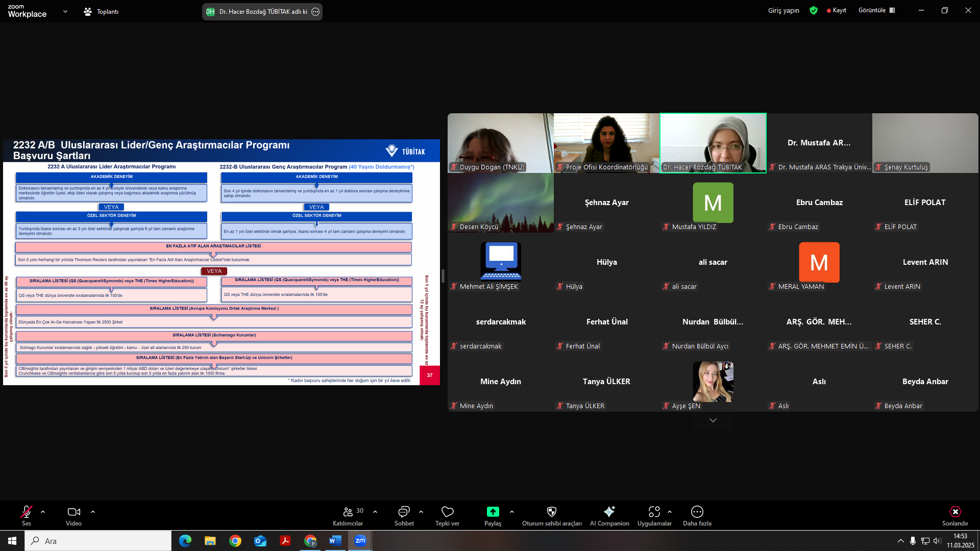
Task: Click green Paylaş share screen icon
Action: pos(493,512)
